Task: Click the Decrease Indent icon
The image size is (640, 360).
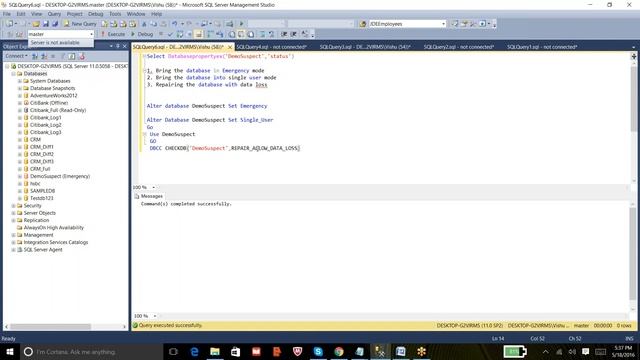Action: [x=284, y=34]
